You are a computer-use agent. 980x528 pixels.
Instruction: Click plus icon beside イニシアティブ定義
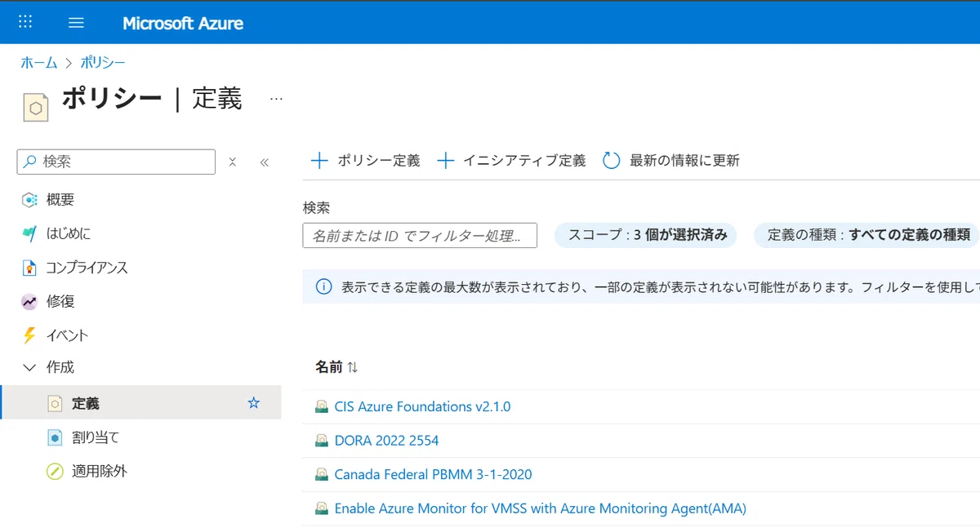click(445, 161)
